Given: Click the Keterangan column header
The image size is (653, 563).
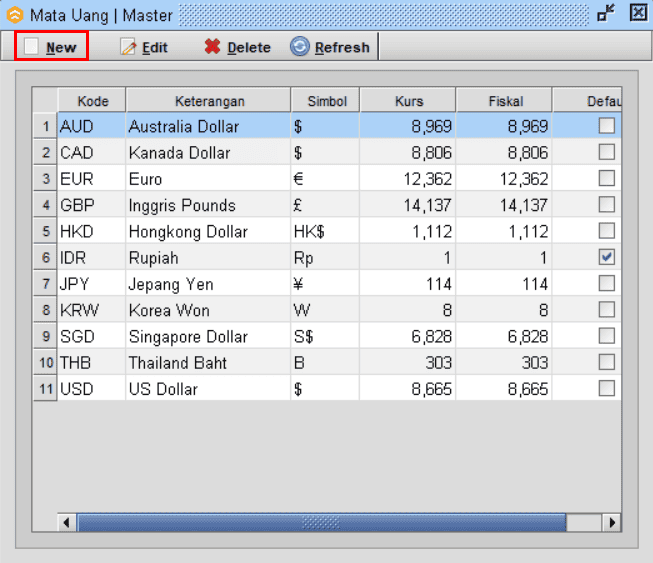Looking at the screenshot, I should pos(208,100).
